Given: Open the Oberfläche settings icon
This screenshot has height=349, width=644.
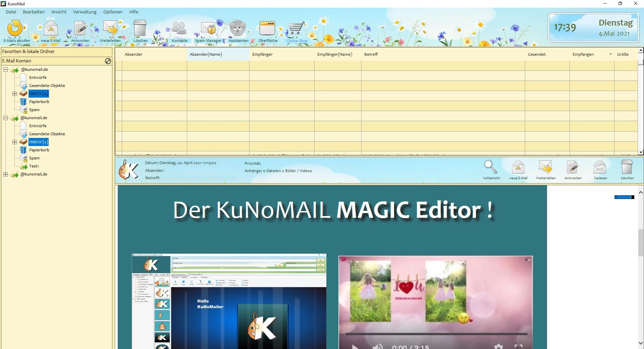Looking at the screenshot, I should pos(267,29).
